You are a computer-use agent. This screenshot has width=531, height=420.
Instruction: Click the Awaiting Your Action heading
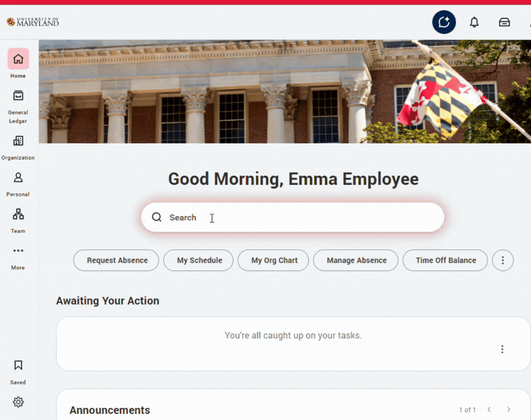click(107, 301)
